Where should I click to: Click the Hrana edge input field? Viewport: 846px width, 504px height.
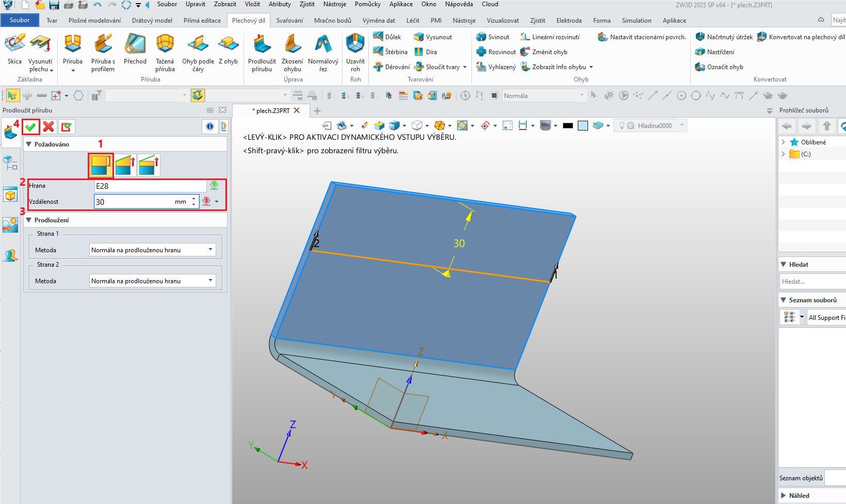(x=150, y=186)
